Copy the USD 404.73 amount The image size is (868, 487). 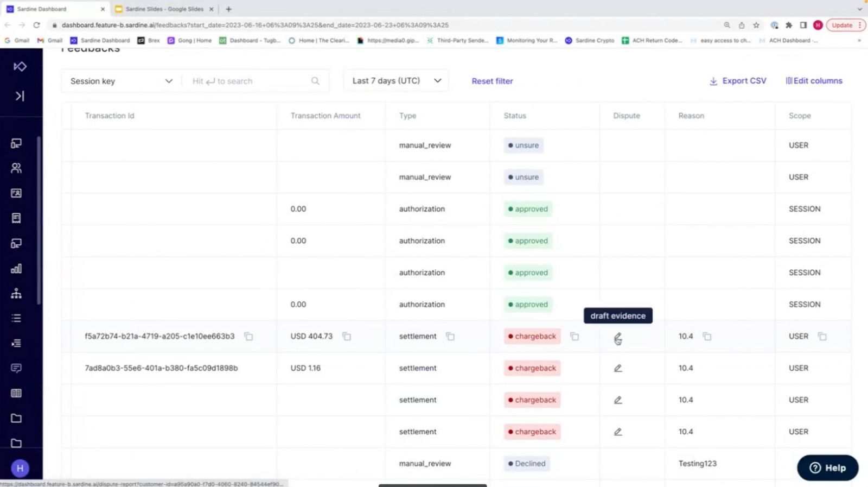347,337
